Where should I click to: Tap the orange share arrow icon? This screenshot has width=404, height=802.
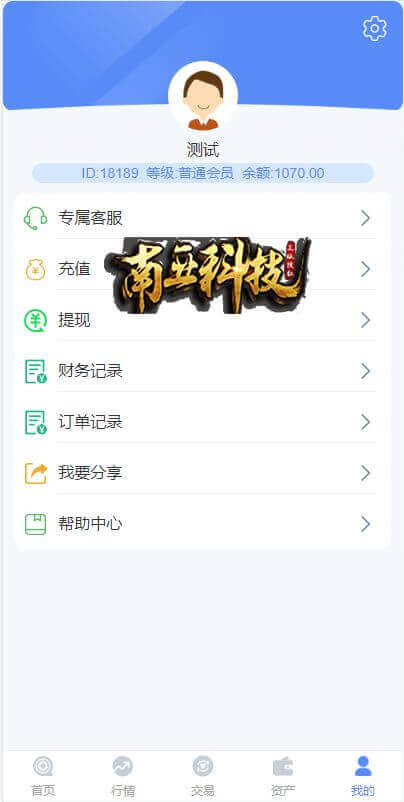click(35, 473)
